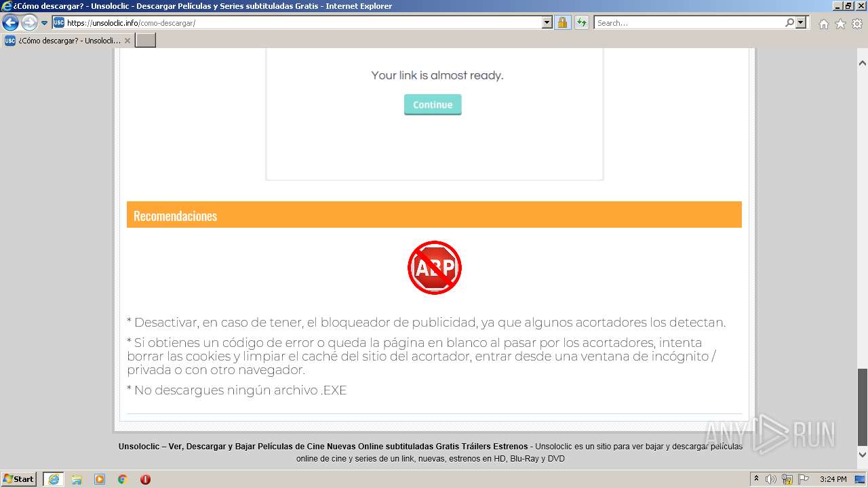Click the crossed-out ABP adblock image
Viewport: 868px width, 488px height.
[434, 268]
